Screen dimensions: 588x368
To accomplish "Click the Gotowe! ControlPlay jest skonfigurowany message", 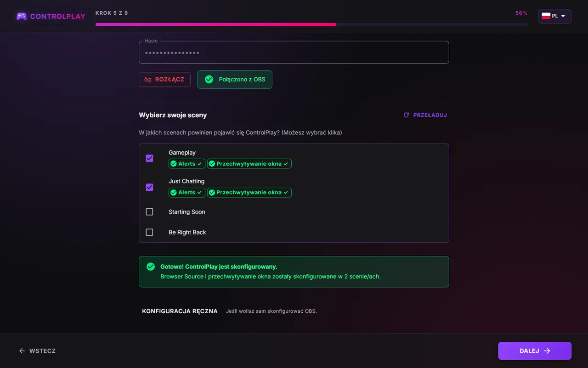I will 219,267.
